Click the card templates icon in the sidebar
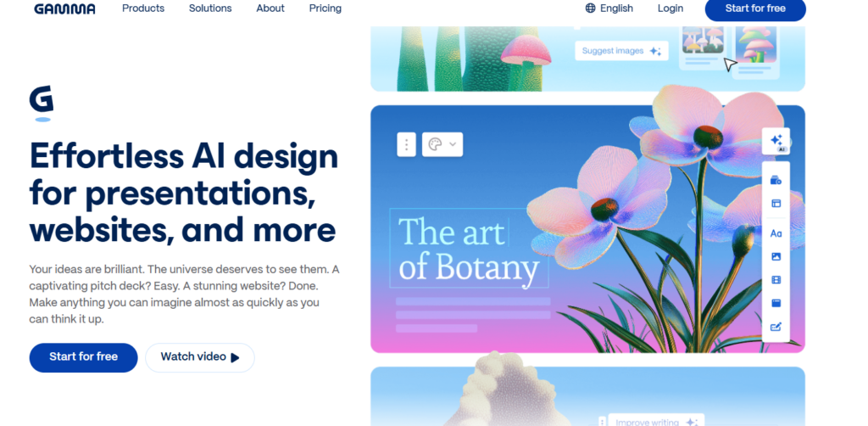This screenshot has height=426, width=868. [x=776, y=180]
